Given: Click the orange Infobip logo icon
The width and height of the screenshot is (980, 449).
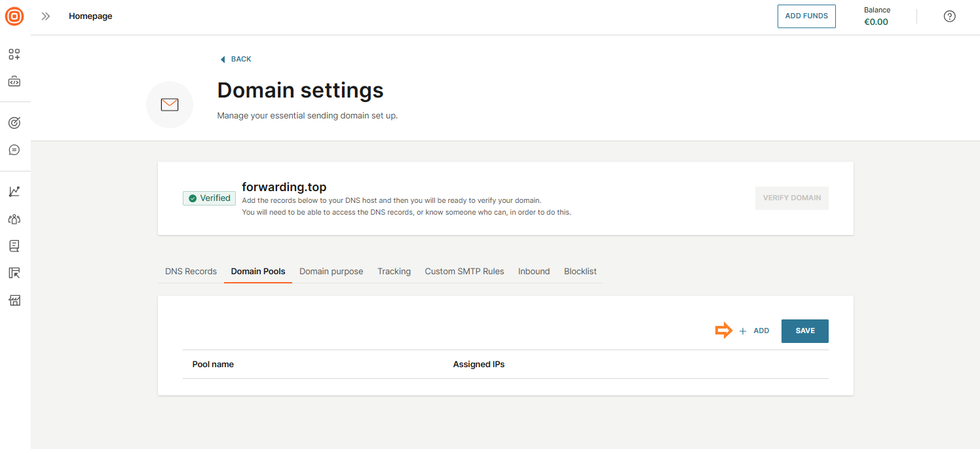Looking at the screenshot, I should point(14,16).
